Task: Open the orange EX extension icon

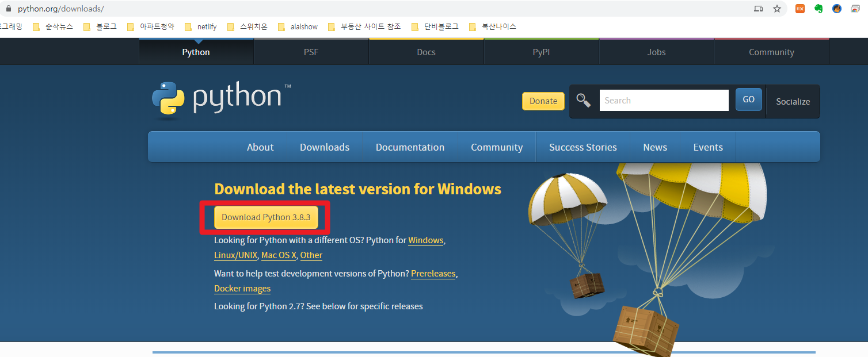Action: click(x=800, y=9)
